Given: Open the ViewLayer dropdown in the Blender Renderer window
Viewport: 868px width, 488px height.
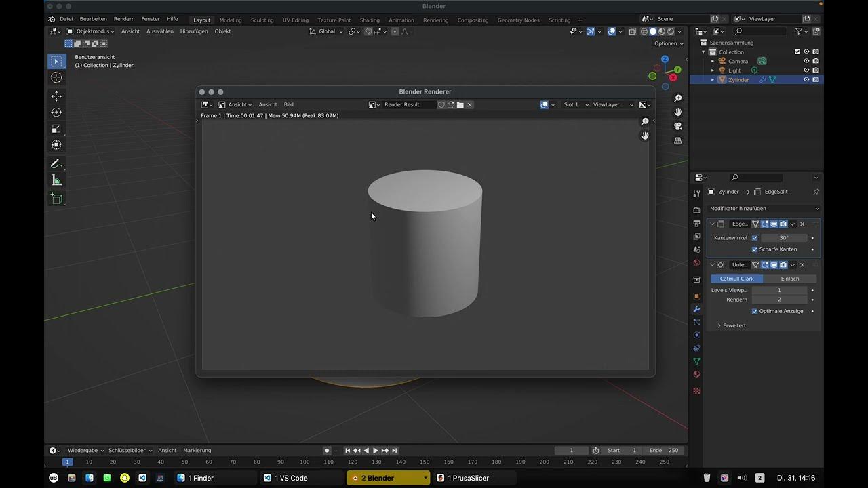Looking at the screenshot, I should pyautogui.click(x=613, y=104).
